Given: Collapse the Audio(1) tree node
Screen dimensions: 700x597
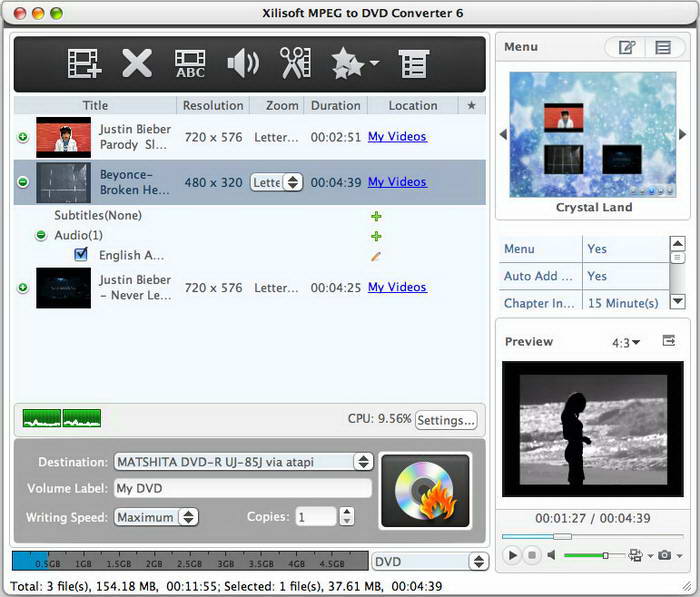Looking at the screenshot, I should [41, 235].
